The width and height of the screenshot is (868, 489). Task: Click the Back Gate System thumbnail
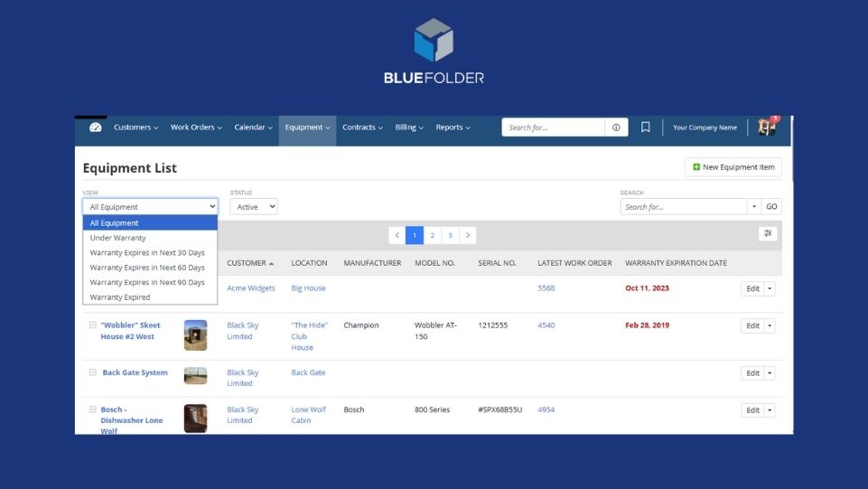[195, 375]
